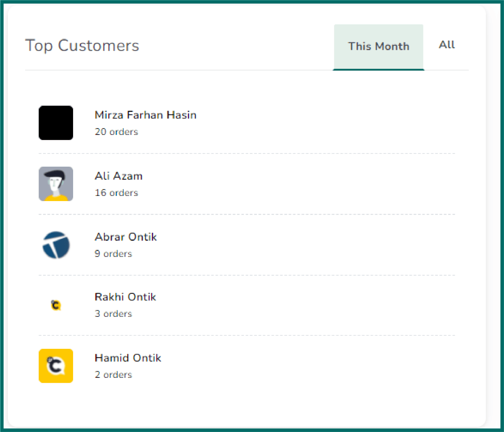Open customer Mirza Farhan Hasin's name
The image size is (504, 432).
point(146,115)
